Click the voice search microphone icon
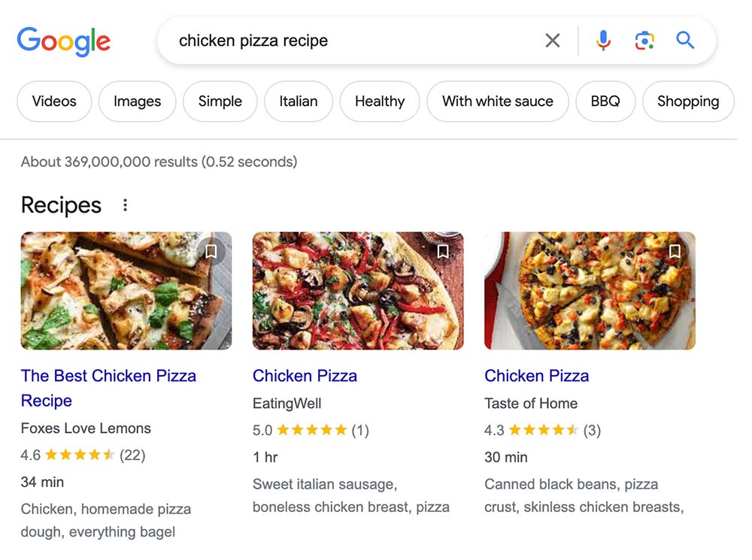This screenshot has width=752, height=560. 604,41
